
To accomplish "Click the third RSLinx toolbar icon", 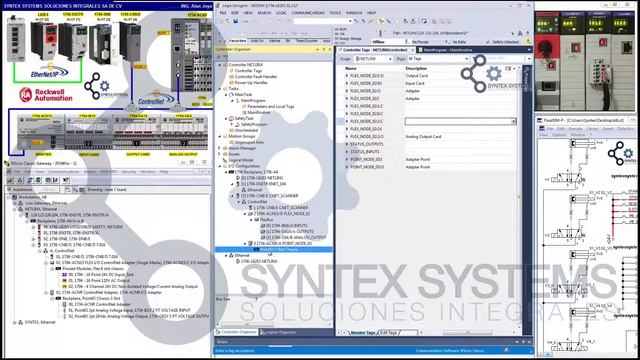I will coord(30,180).
